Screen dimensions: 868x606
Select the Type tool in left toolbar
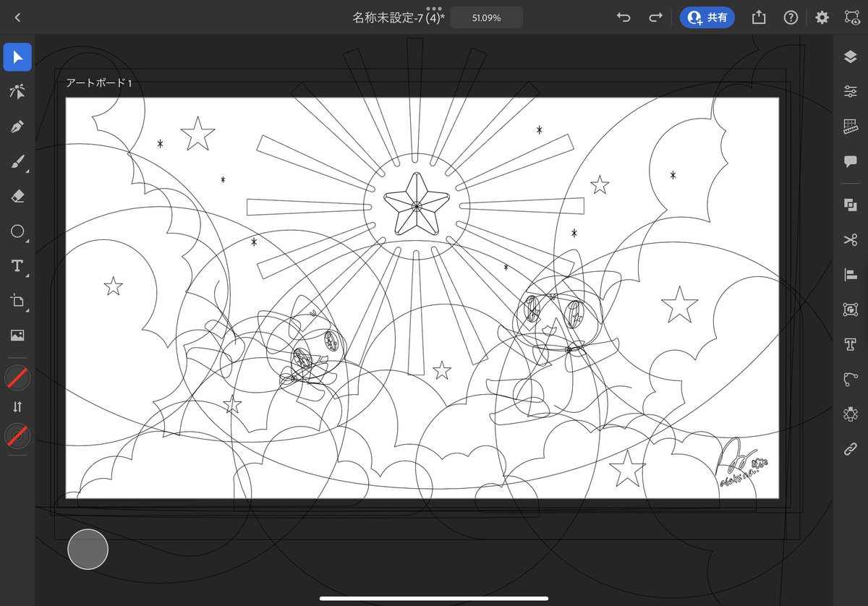tap(17, 266)
